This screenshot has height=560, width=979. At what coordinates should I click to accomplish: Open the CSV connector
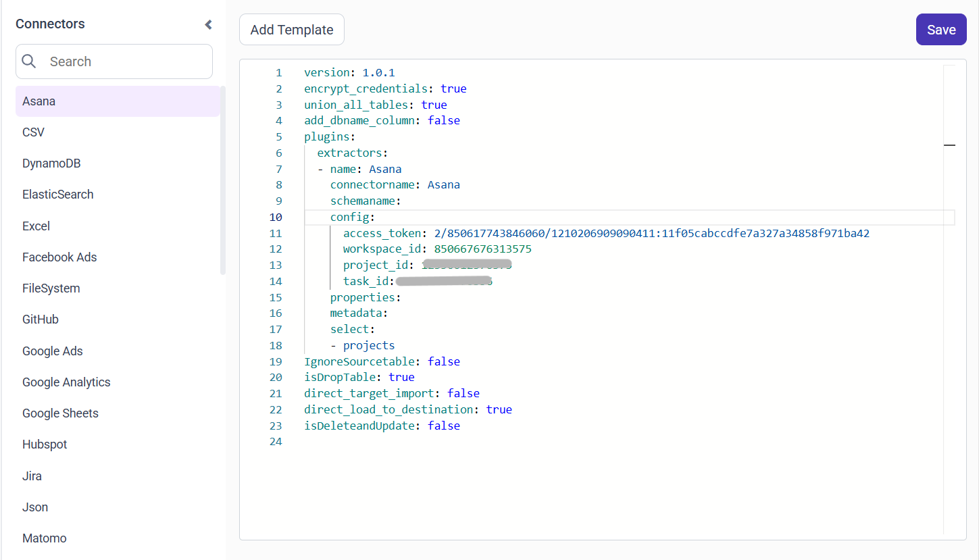33,132
